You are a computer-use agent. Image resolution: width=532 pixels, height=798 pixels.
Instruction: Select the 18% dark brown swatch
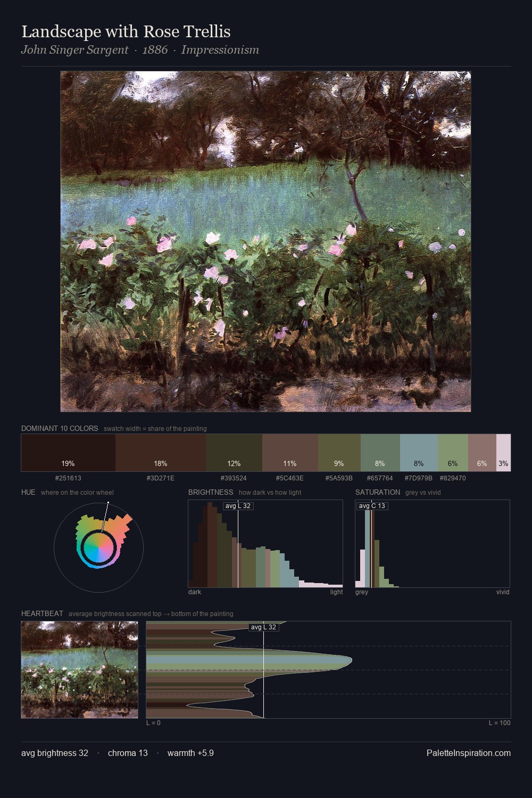click(161, 453)
